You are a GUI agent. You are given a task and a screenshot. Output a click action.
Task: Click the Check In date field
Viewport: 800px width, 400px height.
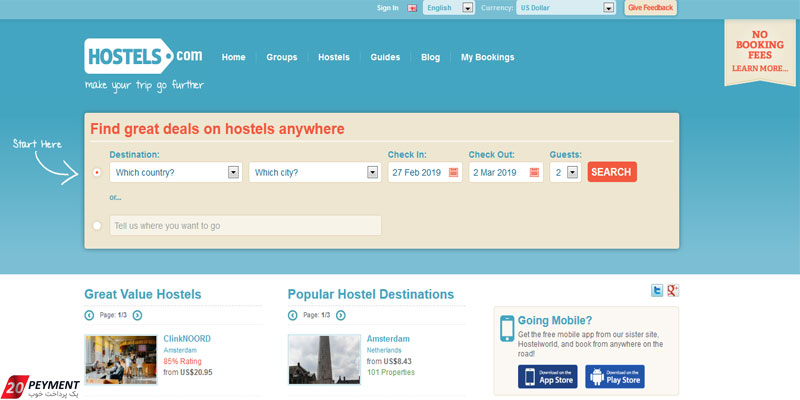(x=425, y=172)
